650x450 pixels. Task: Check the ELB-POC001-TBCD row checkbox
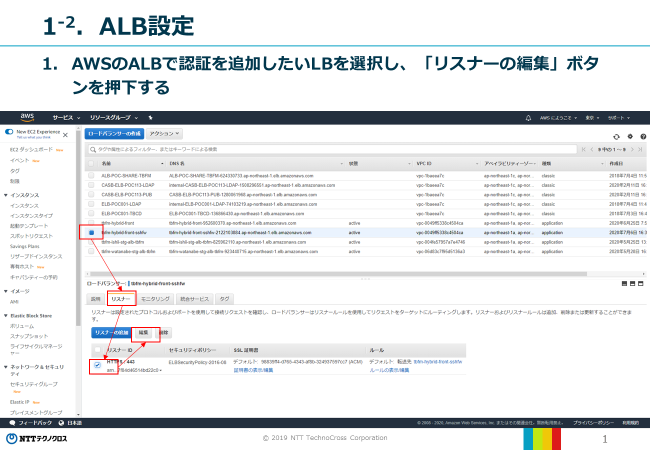pos(91,213)
